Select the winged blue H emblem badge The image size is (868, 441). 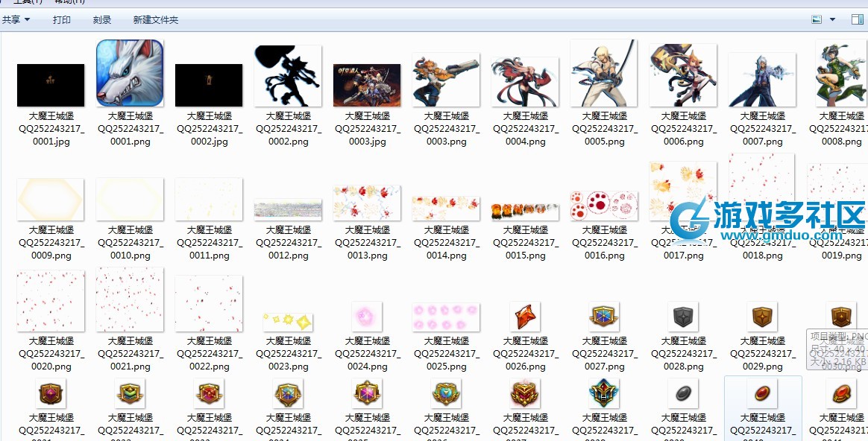tap(604, 393)
